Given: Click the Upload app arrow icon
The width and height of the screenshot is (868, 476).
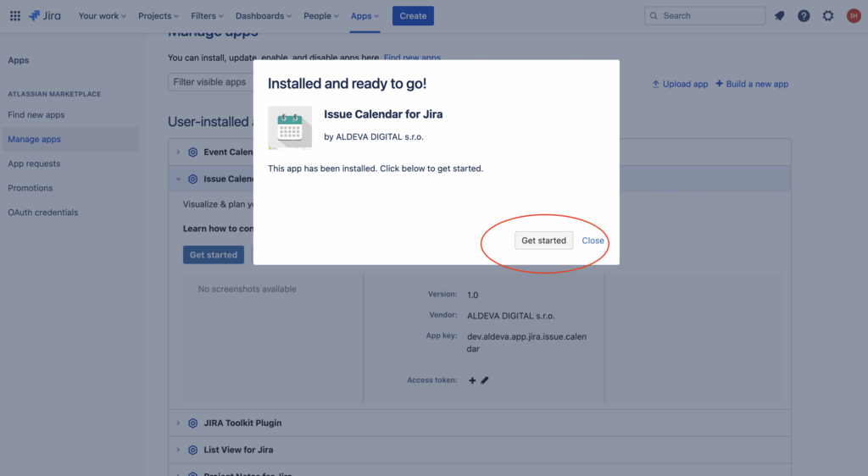Looking at the screenshot, I should coord(655,84).
